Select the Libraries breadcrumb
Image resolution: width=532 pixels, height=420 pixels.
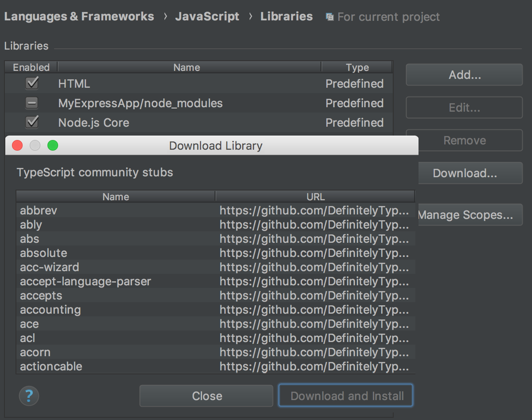point(286,17)
